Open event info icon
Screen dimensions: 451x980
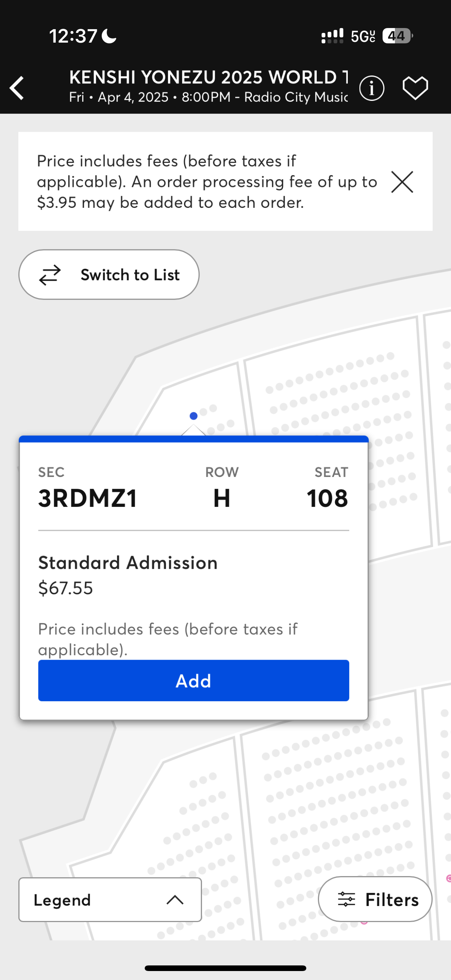[x=371, y=88]
